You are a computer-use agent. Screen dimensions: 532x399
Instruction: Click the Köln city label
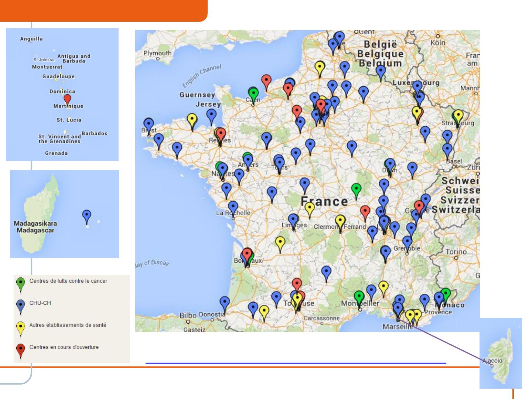point(438,43)
